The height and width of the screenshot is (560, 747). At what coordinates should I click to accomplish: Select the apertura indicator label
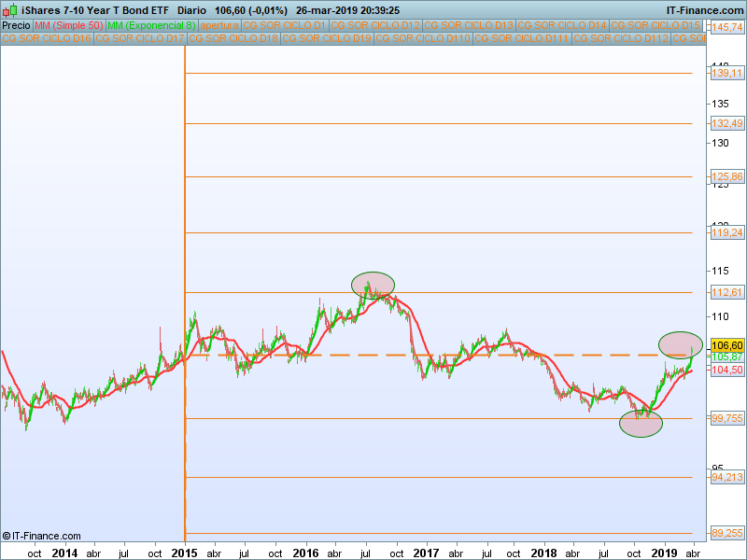218,25
